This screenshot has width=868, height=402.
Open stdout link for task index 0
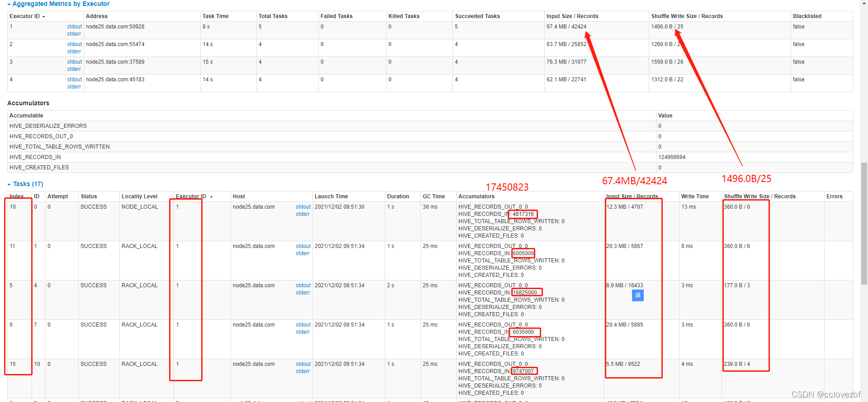pyautogui.click(x=303, y=325)
